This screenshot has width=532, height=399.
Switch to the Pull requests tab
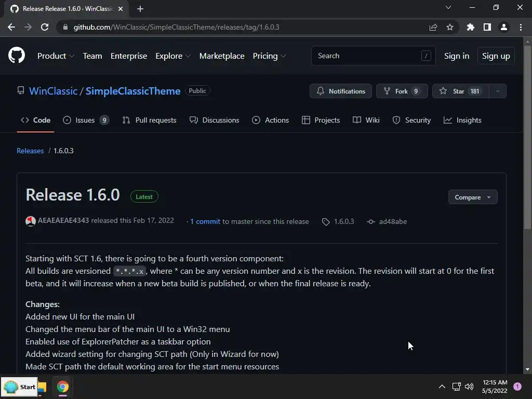pyautogui.click(x=149, y=120)
